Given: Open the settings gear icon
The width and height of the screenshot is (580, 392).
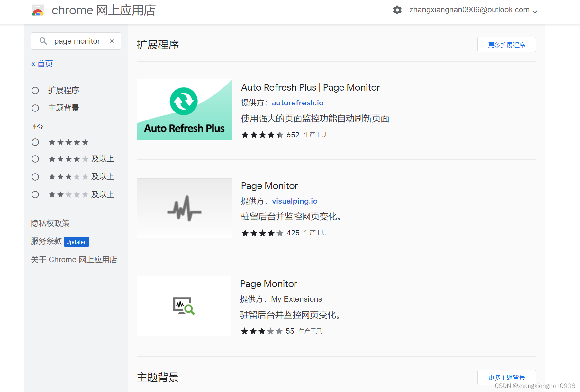Looking at the screenshot, I should (x=397, y=10).
